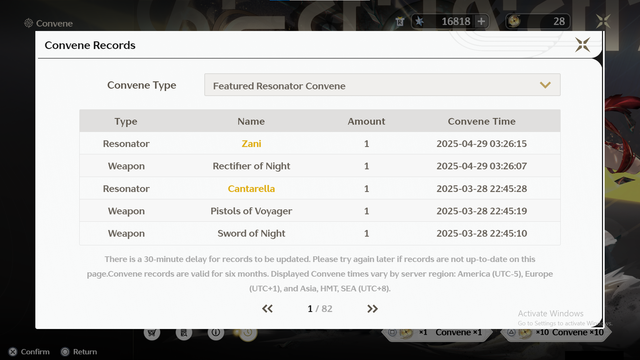Viewport: 640px width, 360px height.
Task: Click the Convene Time column header
Action: pos(482,121)
